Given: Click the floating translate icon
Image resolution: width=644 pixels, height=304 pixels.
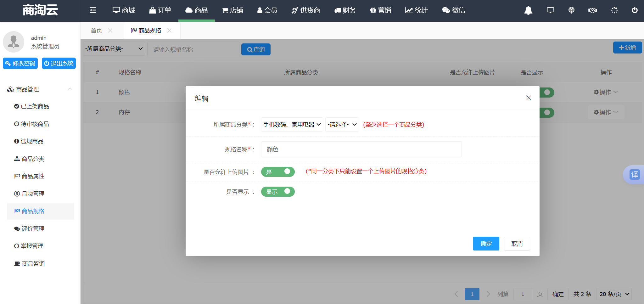Looking at the screenshot, I should [635, 175].
